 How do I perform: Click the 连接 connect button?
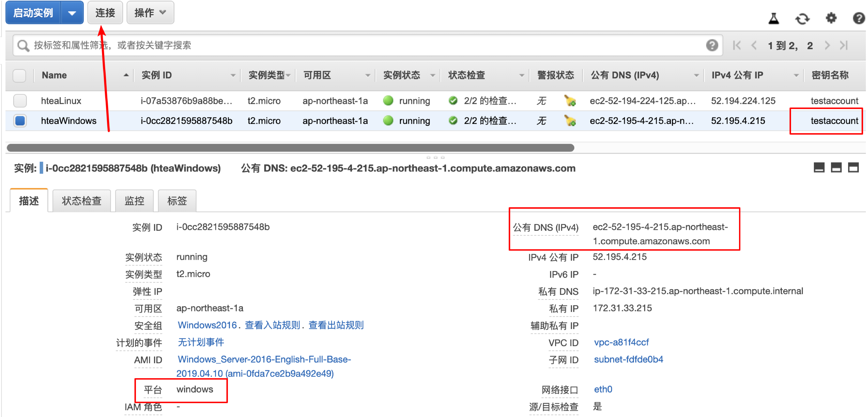click(x=105, y=13)
